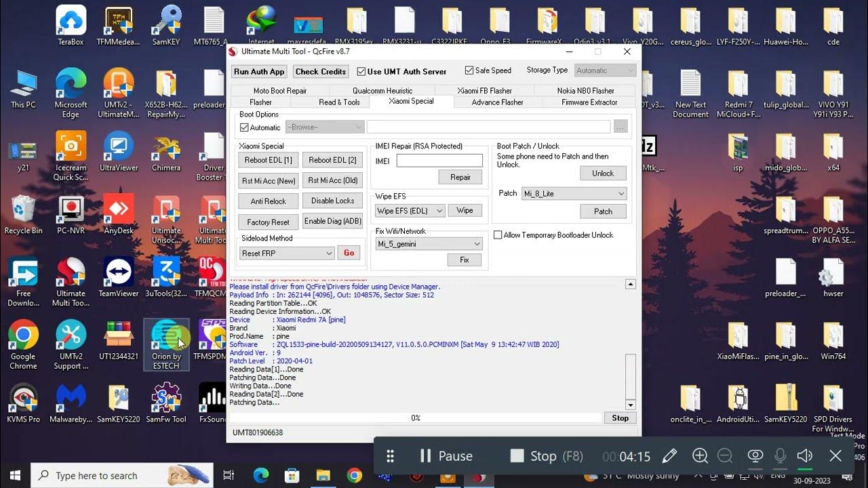Click Check Credits button
The width and height of the screenshot is (868, 488).
321,72
